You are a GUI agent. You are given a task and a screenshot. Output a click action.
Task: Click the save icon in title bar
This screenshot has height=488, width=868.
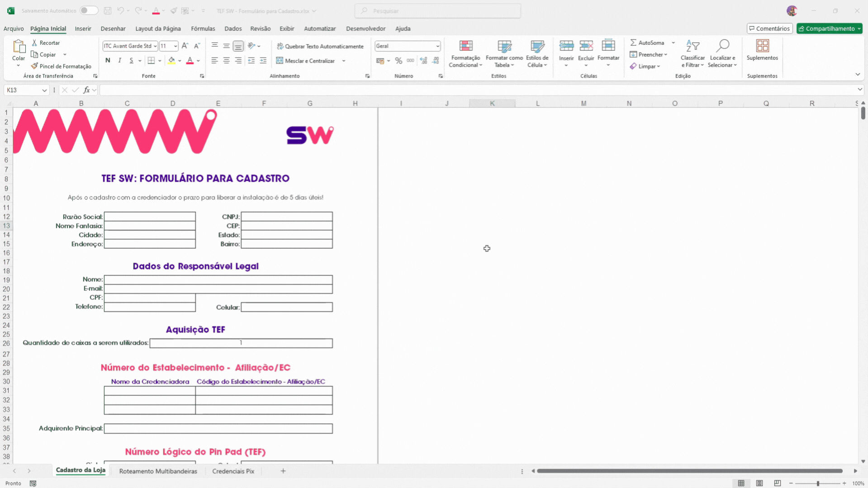pyautogui.click(x=108, y=10)
